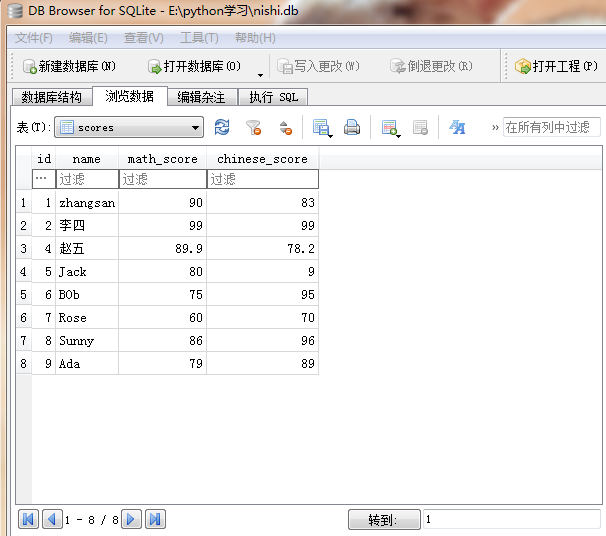Open the find and replace icon
606x536 pixels.
pos(457,127)
